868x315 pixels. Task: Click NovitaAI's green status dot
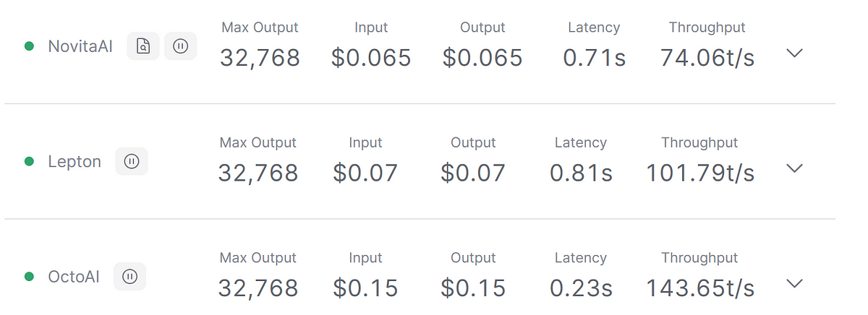coord(30,46)
